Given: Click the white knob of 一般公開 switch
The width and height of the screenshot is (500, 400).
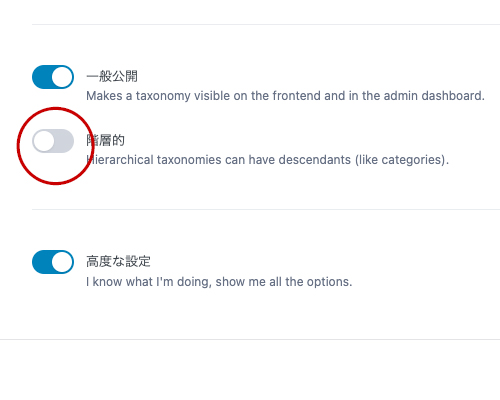Looking at the screenshot, I should 62,77.
